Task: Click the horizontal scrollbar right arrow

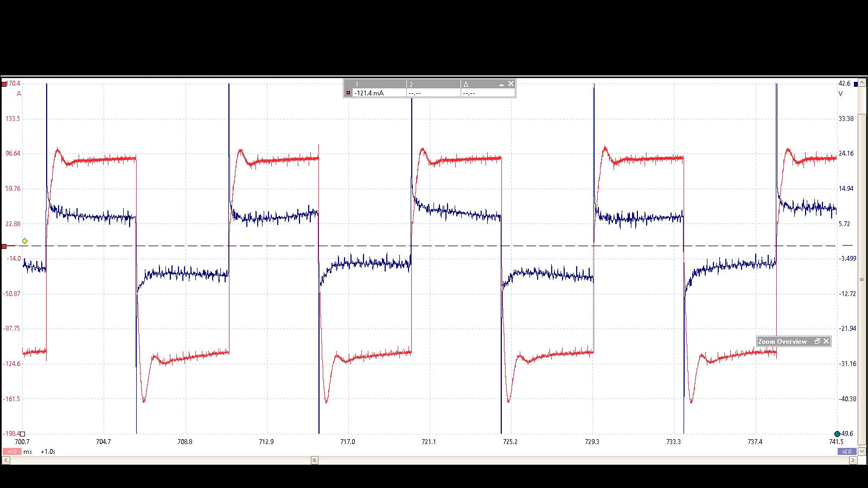Action: pyautogui.click(x=853, y=460)
